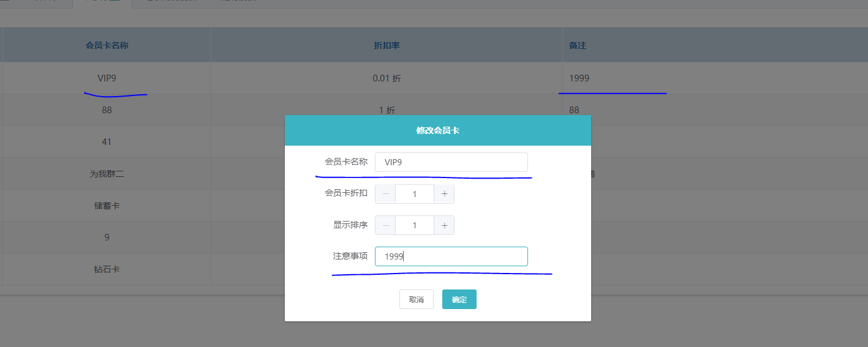Click the 会员卡名称 column header
The image size is (868, 347).
107,45
